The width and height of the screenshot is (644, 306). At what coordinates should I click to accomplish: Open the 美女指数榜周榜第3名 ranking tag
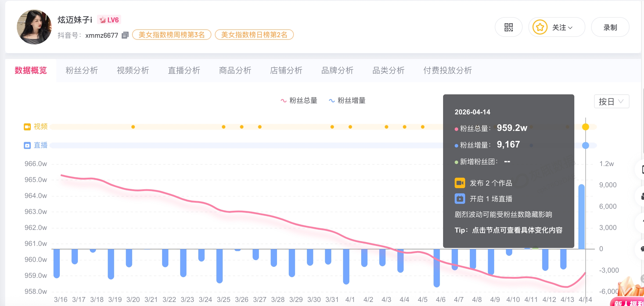pos(171,35)
